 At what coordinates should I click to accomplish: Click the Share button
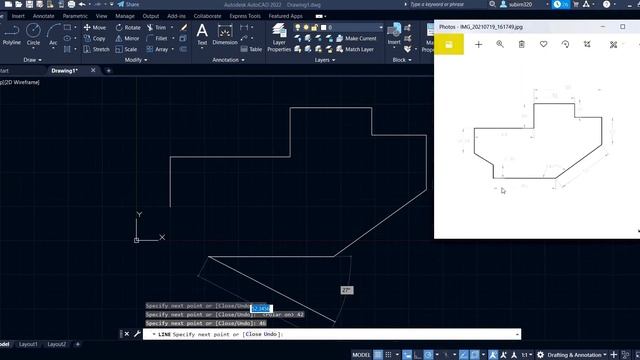129,4
